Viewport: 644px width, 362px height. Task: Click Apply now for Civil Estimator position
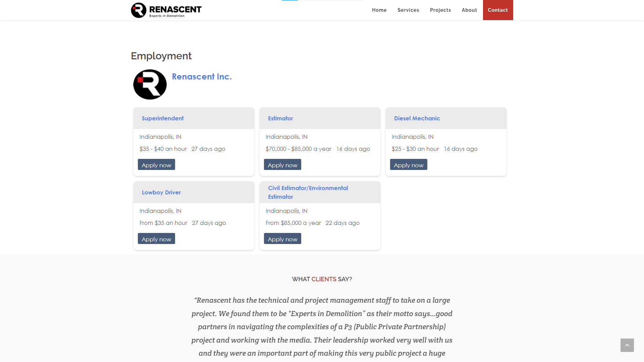pos(283,239)
